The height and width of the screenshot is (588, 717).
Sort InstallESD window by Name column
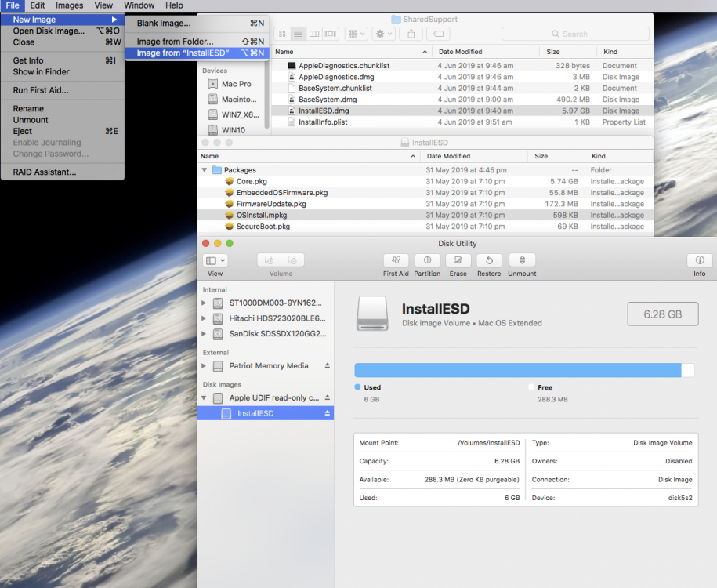click(309, 156)
